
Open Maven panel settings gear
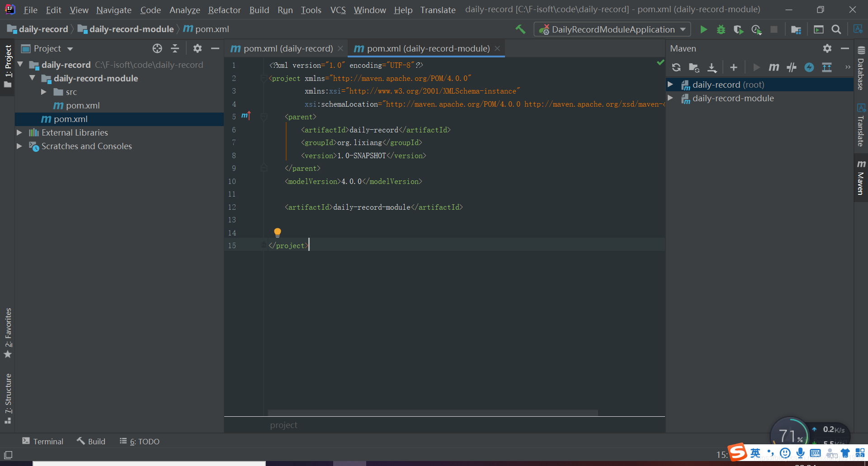click(x=827, y=48)
